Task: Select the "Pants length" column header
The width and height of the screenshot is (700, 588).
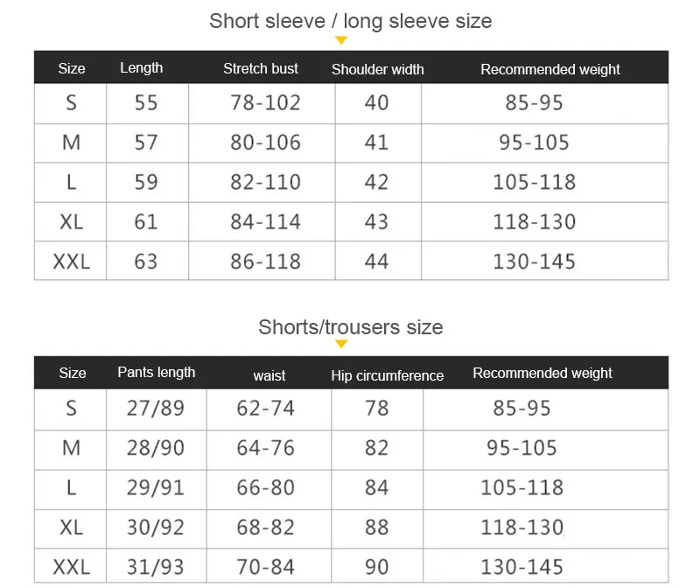Action: tap(157, 372)
